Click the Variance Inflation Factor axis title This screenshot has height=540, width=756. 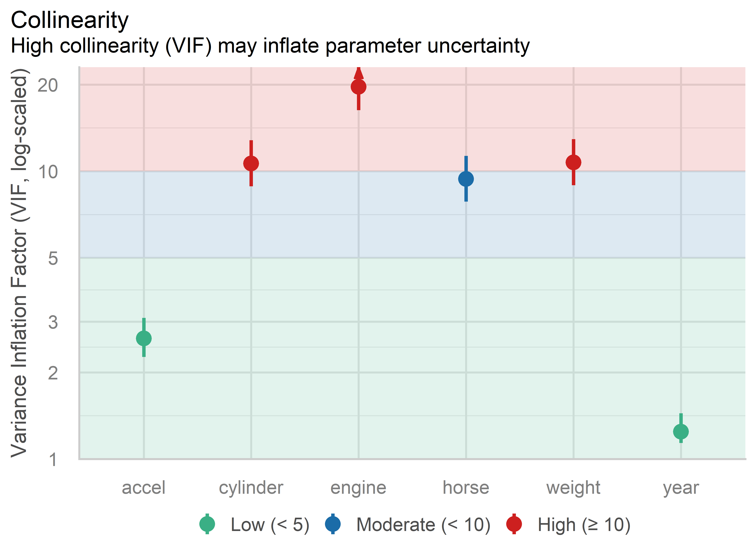tap(19, 263)
